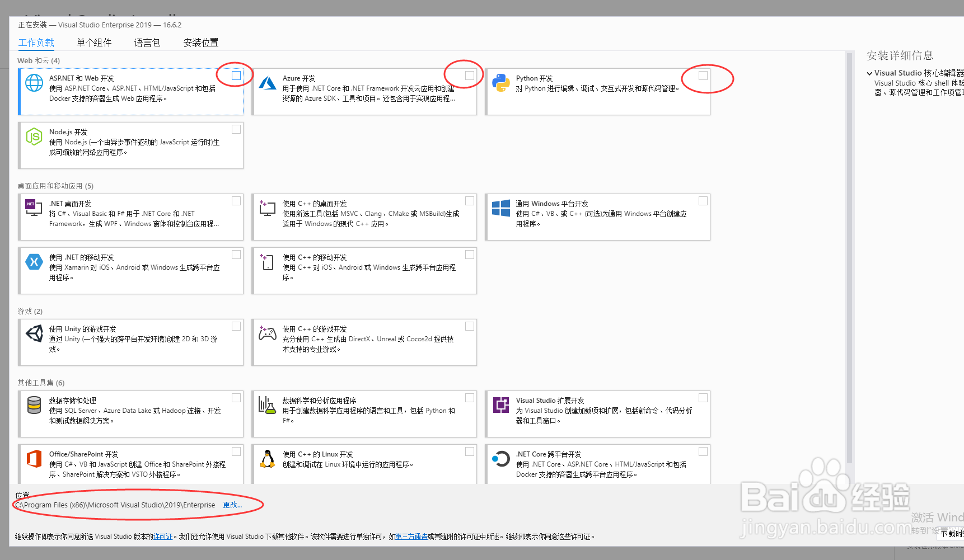
Task: Check the Azure development workload box
Action: [470, 76]
